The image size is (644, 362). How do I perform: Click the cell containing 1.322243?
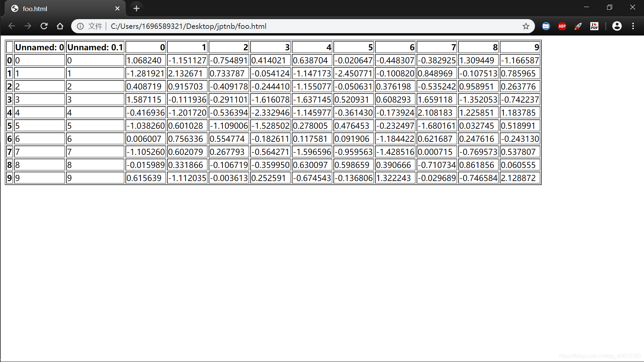(395, 178)
